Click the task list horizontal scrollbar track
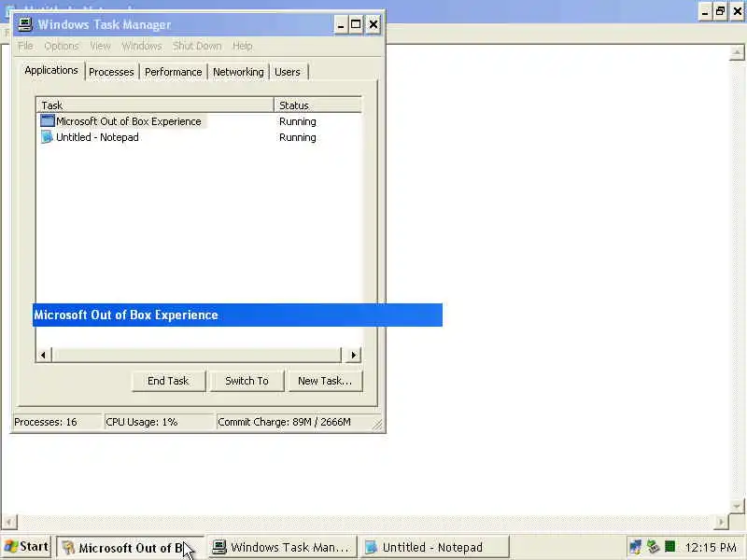747x560 pixels. tap(197, 355)
